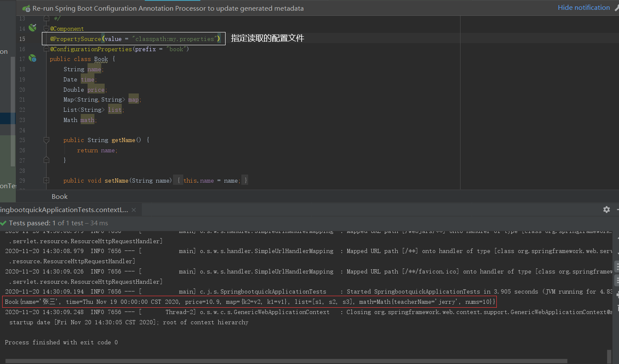Click the name field on line 18
Image resolution: width=619 pixels, height=364 pixels.
(x=94, y=69)
